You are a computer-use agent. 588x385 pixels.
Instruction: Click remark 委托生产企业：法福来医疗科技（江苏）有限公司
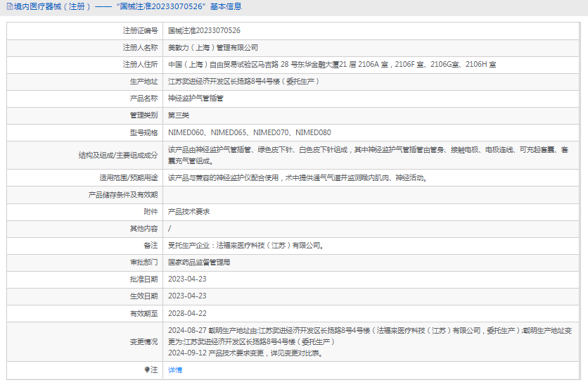pyautogui.click(x=246, y=246)
